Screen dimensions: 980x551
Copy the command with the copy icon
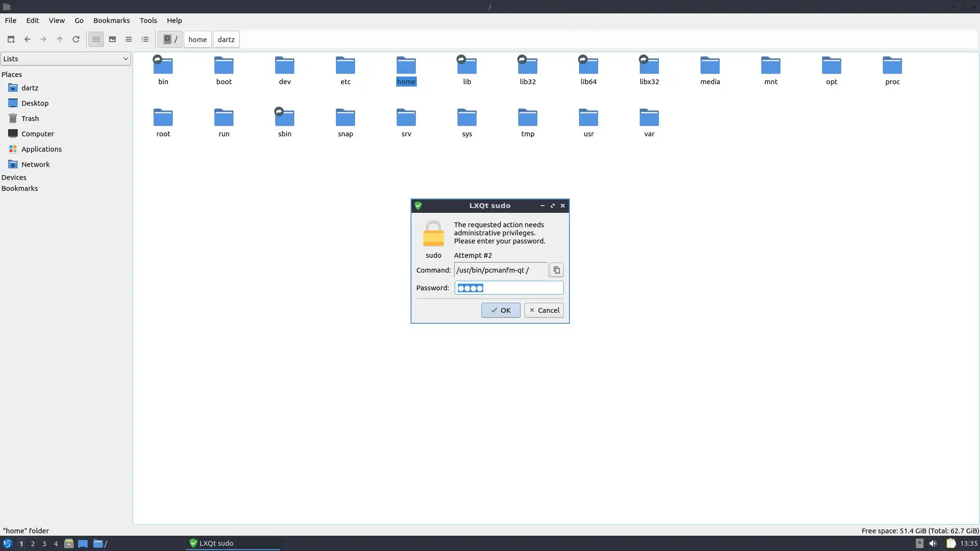tap(556, 270)
